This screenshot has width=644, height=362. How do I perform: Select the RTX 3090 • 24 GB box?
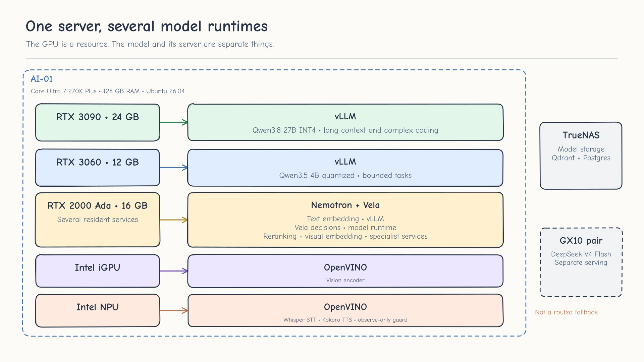(98, 122)
